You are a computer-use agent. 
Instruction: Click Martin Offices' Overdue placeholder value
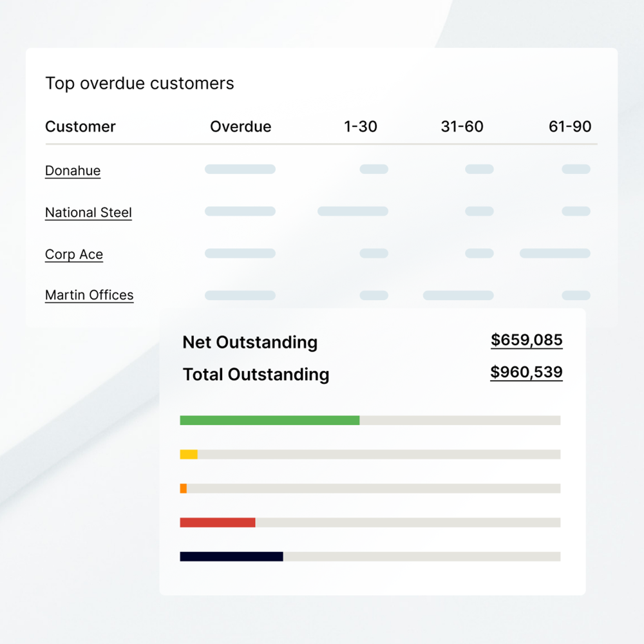click(x=240, y=296)
